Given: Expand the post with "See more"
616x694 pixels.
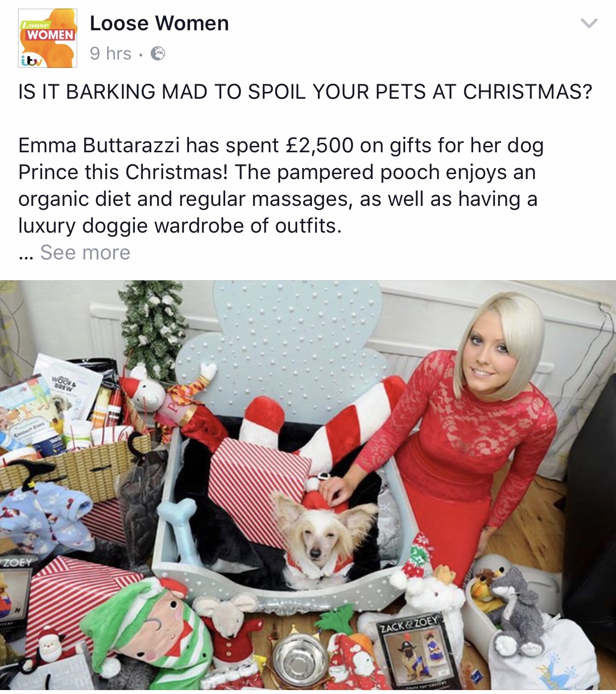Looking at the screenshot, I should tap(85, 252).
